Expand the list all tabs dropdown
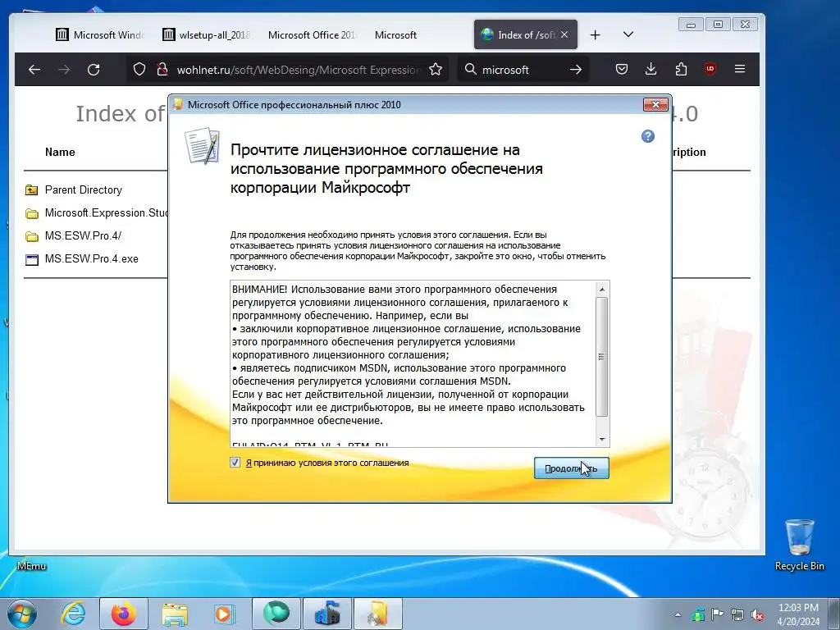Screen dimensions: 840x630 (628, 34)
